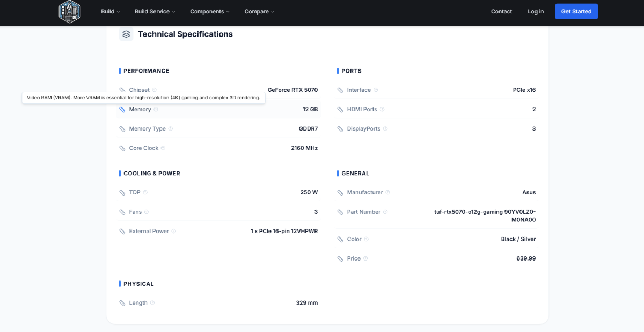Click the info icon next to HDMI Ports
The image size is (644, 332).
point(382,110)
